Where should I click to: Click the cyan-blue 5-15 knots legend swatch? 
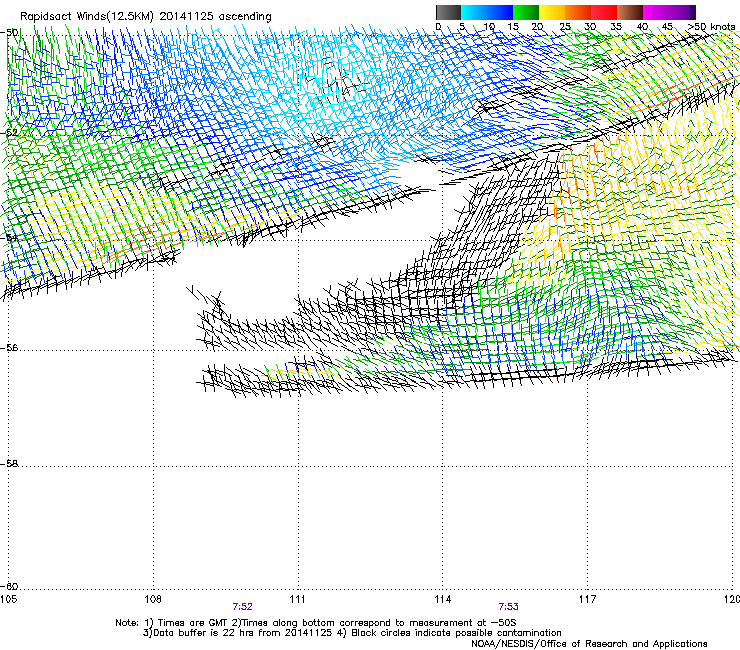coord(487,12)
